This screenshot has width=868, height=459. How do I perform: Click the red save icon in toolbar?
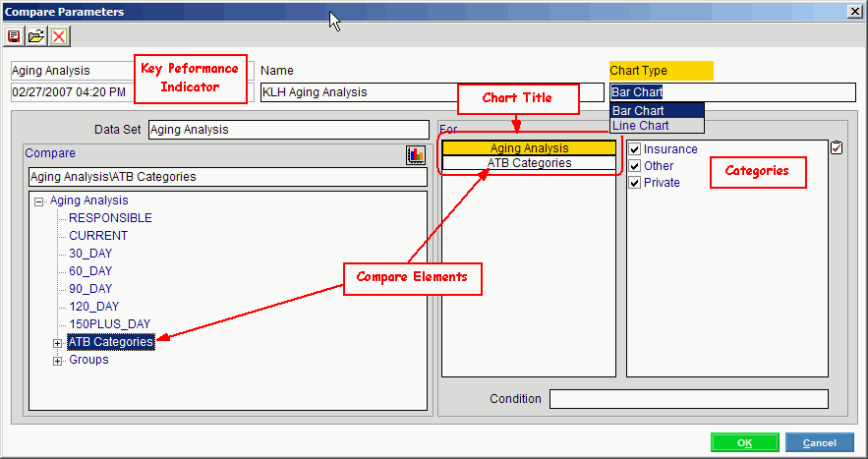(x=14, y=36)
